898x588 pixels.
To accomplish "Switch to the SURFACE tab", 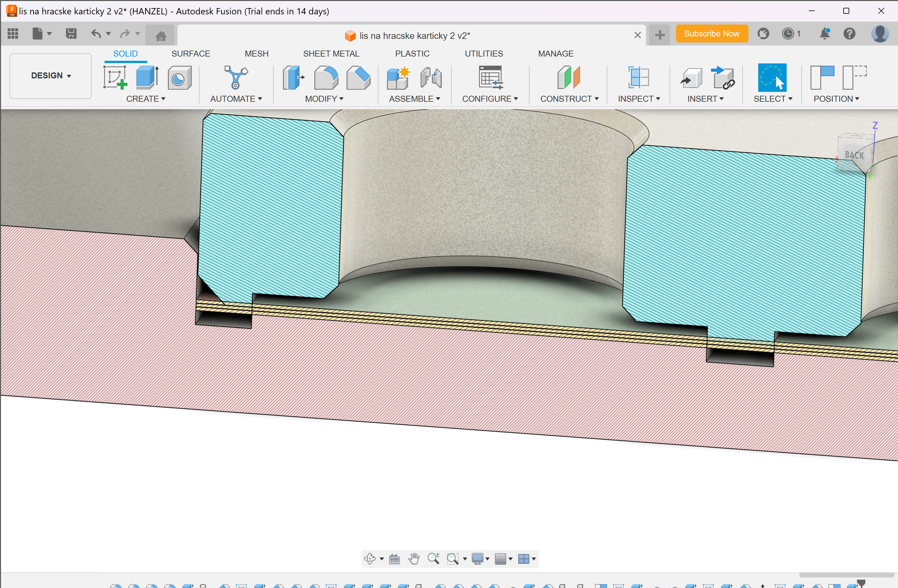I will tap(191, 54).
